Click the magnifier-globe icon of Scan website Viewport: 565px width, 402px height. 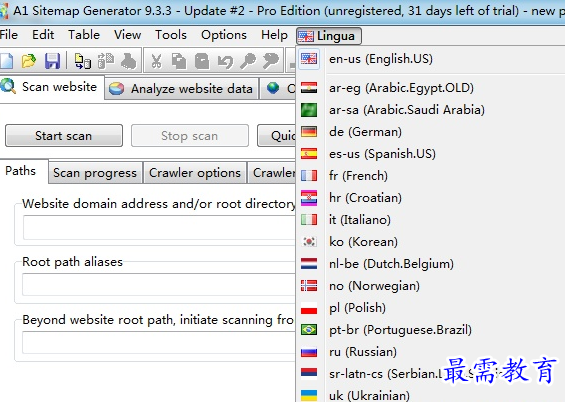pyautogui.click(x=8, y=86)
